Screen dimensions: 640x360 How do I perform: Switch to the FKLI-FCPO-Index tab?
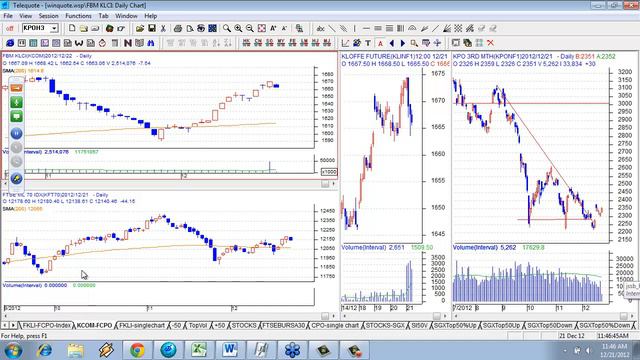[x=46, y=325]
